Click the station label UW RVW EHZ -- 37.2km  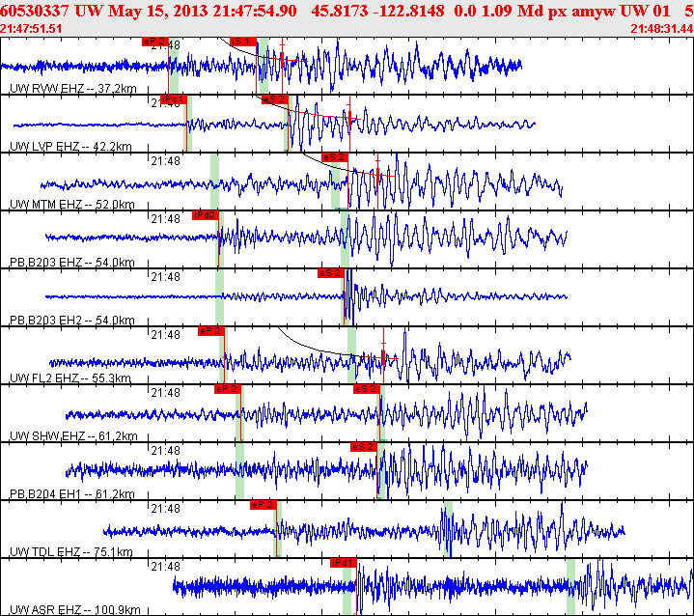point(73,89)
